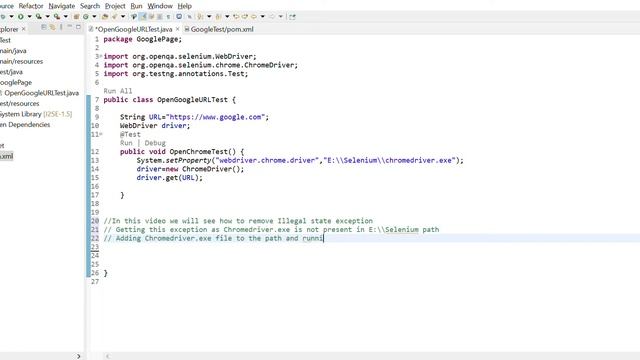This screenshot has width=640, height=360.
Task: Click Package Explorer scrollbar right arrow
Action: click(78, 356)
